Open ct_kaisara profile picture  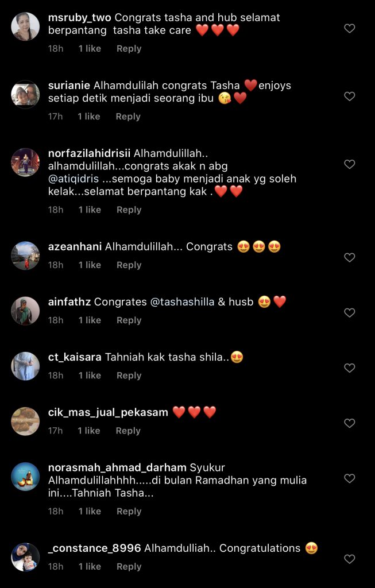click(25, 366)
